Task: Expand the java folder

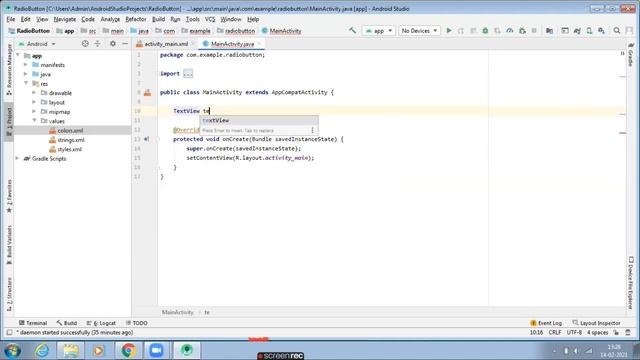Action: pos(26,74)
